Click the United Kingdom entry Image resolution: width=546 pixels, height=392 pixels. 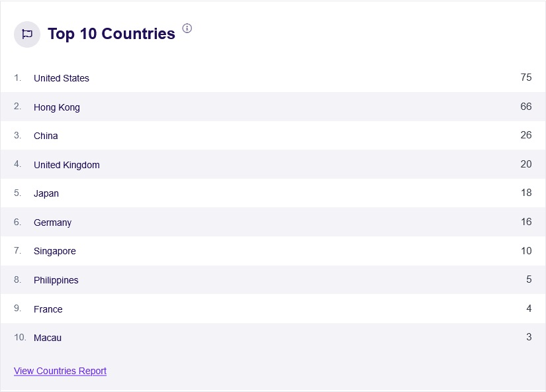67,165
